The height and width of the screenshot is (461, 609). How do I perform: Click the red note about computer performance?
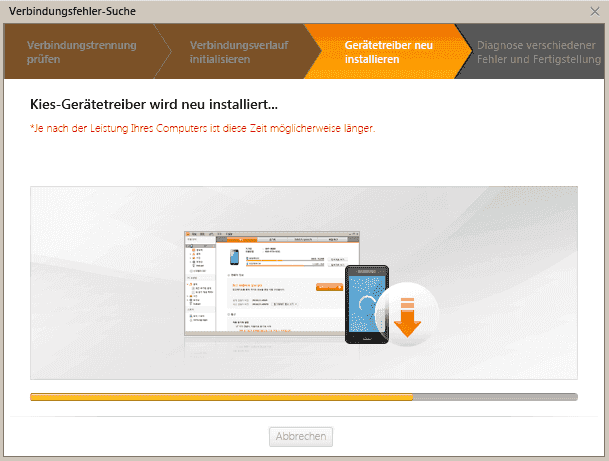tap(202, 128)
